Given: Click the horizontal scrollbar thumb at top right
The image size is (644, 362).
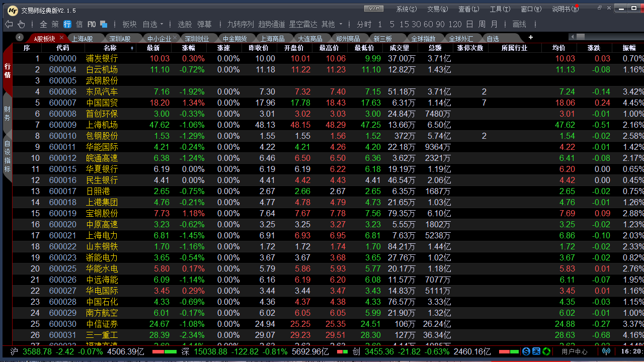Looking at the screenshot, I should (x=581, y=37).
